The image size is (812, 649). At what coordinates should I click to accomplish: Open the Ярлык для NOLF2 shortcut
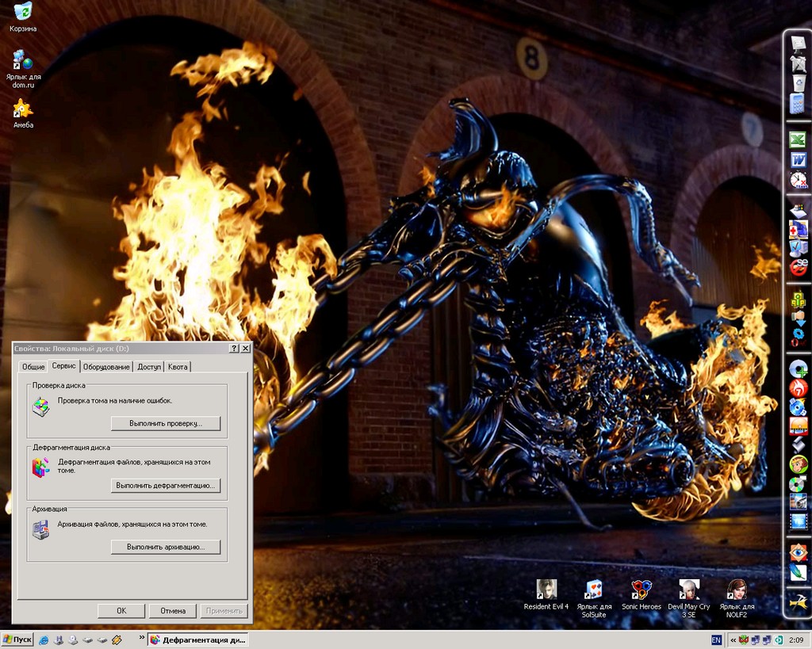coord(737,589)
